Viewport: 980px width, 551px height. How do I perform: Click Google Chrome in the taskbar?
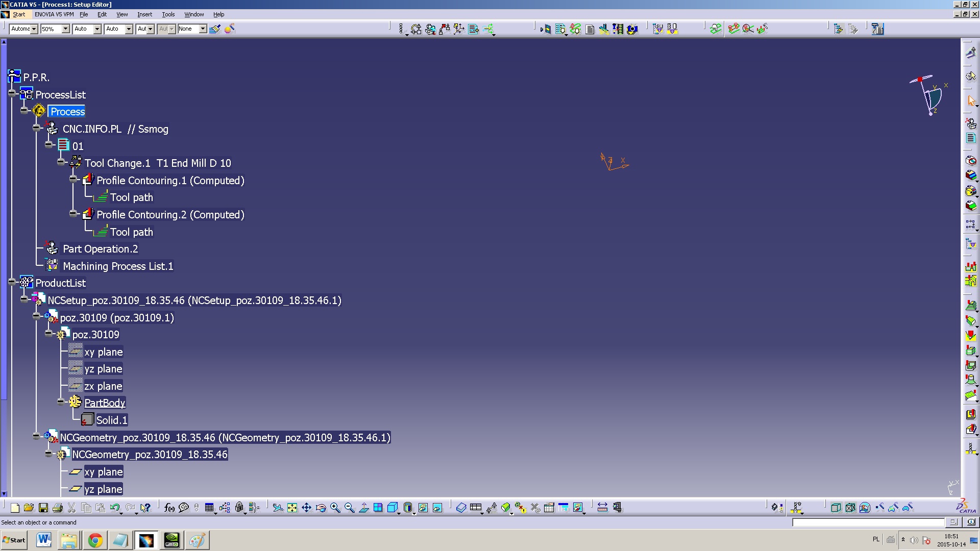(95, 540)
